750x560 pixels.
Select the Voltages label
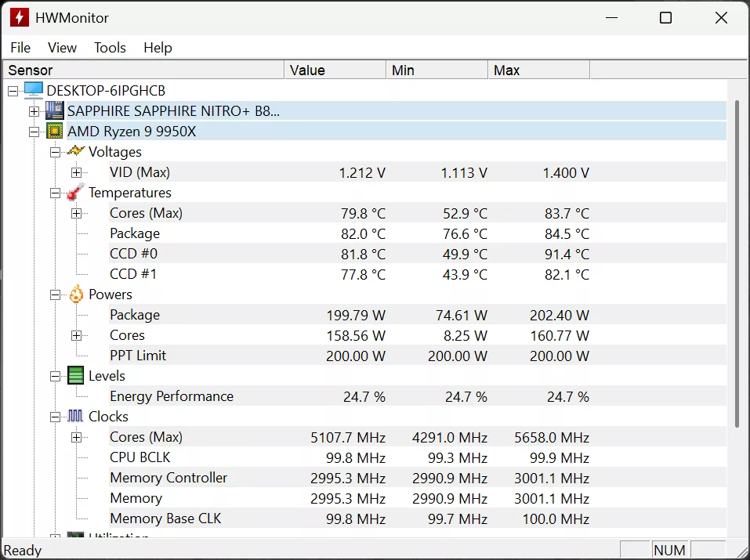point(115,152)
